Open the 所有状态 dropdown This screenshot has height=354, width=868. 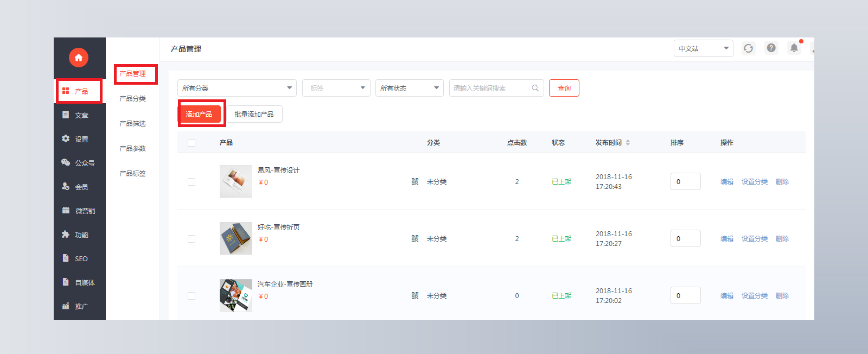click(410, 88)
